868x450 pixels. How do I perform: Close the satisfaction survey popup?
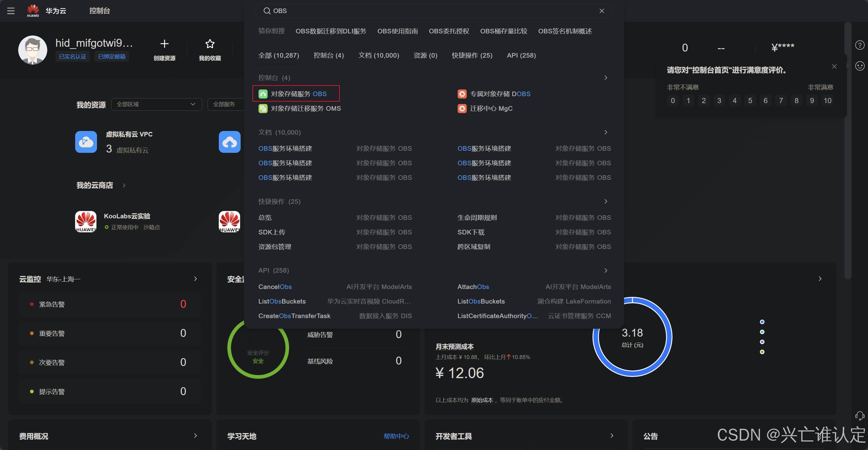(834, 66)
